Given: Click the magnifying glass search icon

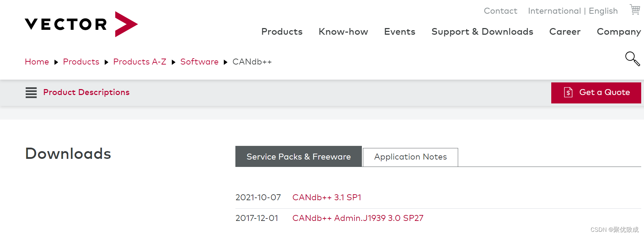Looking at the screenshot, I should pyautogui.click(x=632, y=59).
